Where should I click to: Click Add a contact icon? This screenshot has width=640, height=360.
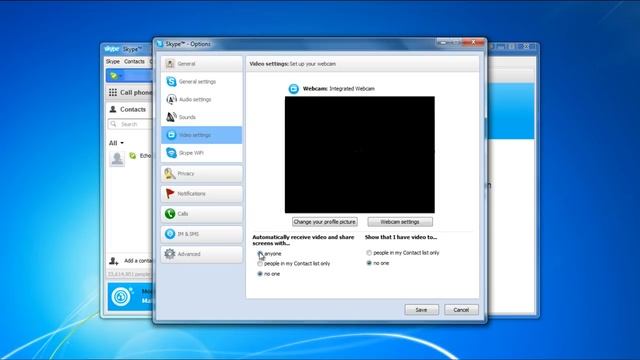click(114, 260)
